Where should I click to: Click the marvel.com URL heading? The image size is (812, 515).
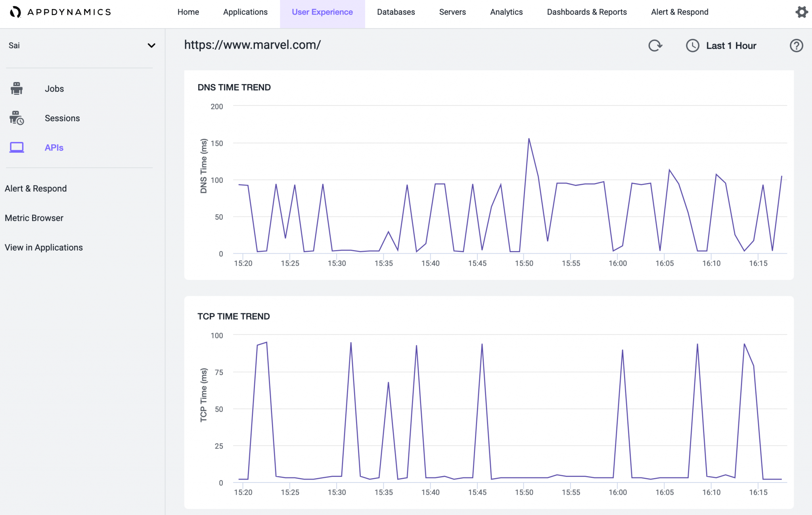(x=253, y=45)
